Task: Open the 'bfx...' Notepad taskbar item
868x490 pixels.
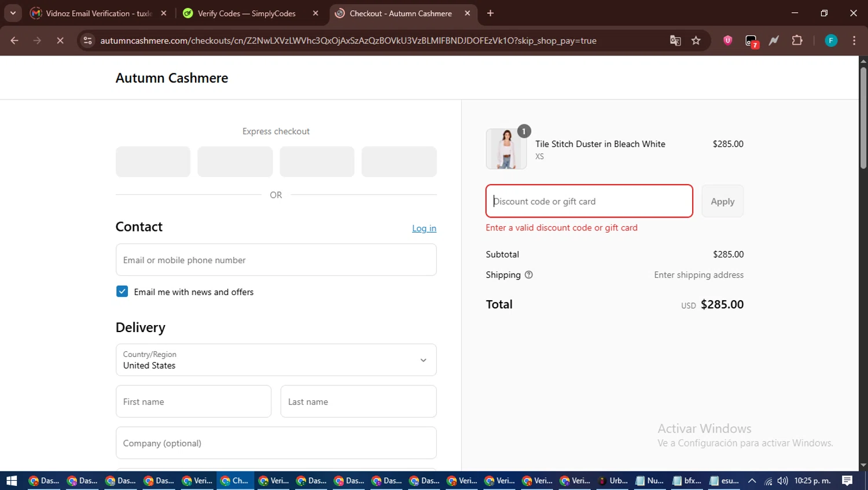Action: click(x=687, y=481)
